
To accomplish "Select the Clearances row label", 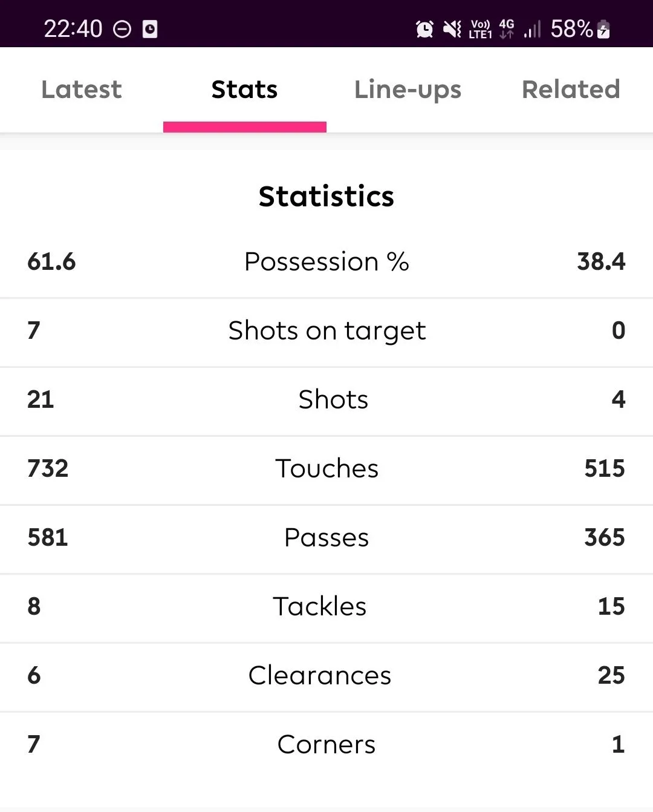I will [320, 675].
